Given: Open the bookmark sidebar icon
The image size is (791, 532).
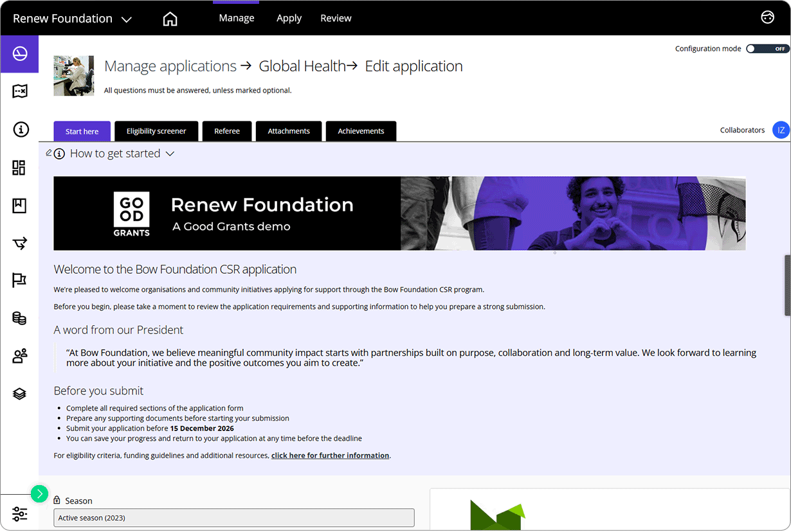Looking at the screenshot, I should click(19, 206).
